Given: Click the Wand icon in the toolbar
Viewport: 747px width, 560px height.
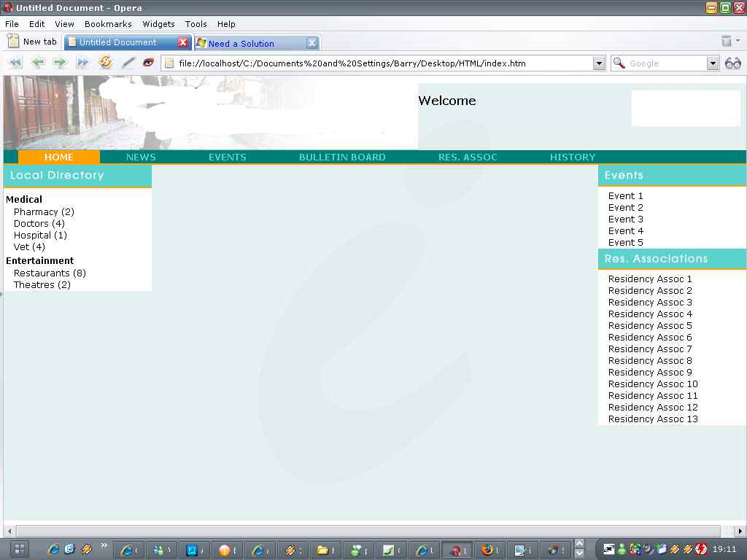Looking at the screenshot, I should (x=128, y=63).
